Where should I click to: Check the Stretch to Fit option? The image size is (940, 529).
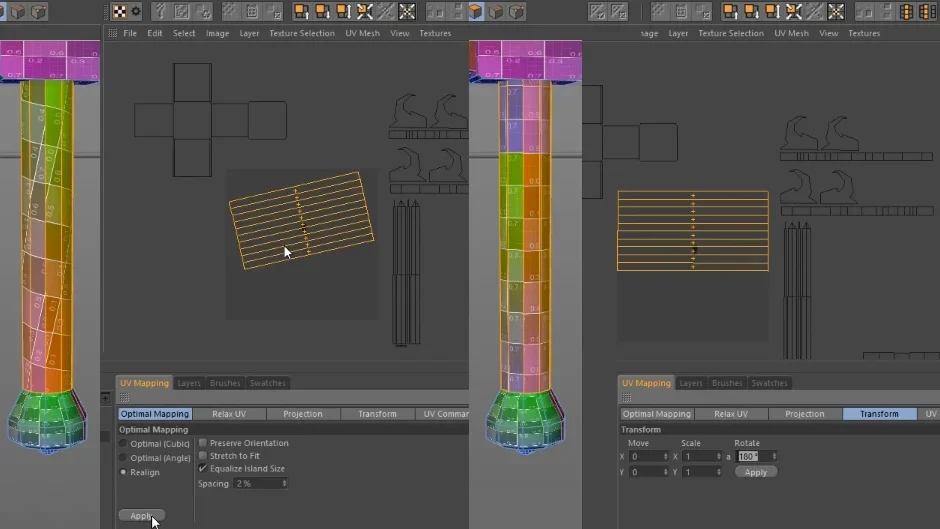coord(203,456)
